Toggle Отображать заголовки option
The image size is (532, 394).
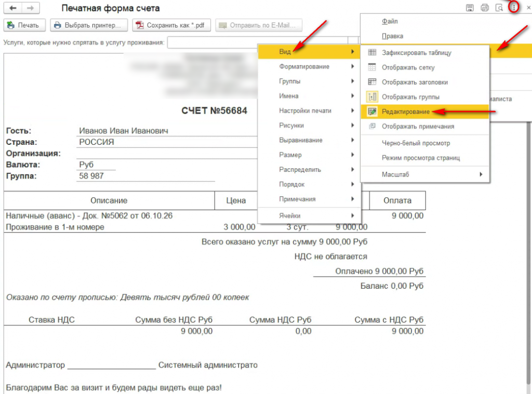pyautogui.click(x=425, y=82)
